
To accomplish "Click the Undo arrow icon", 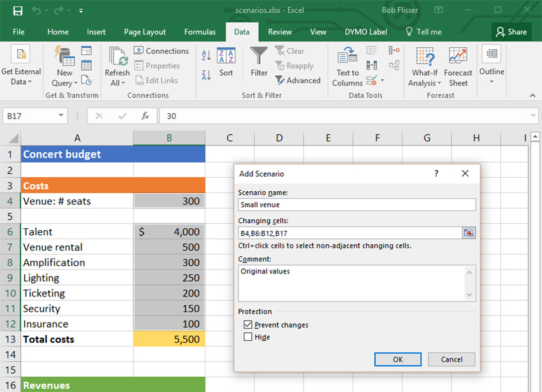I will 36,10.
